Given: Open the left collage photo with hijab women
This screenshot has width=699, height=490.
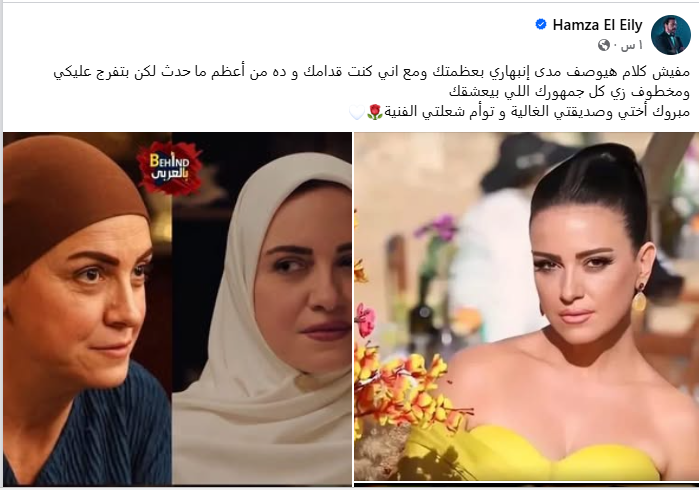Looking at the screenshot, I should tap(177, 309).
